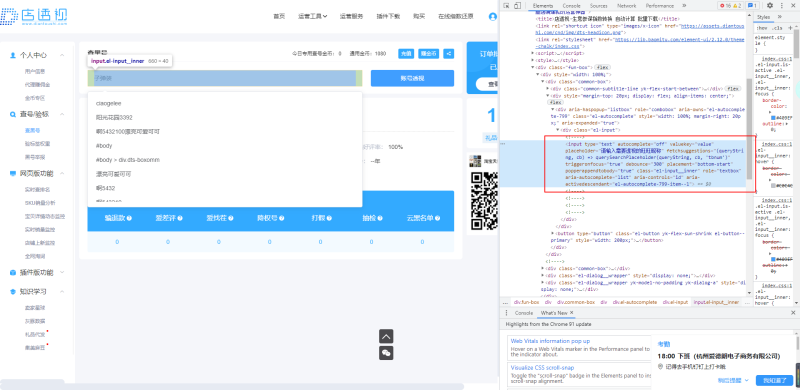The height and width of the screenshot is (390, 800).
Task: Click the 赚金币 button
Action: pos(428,53)
